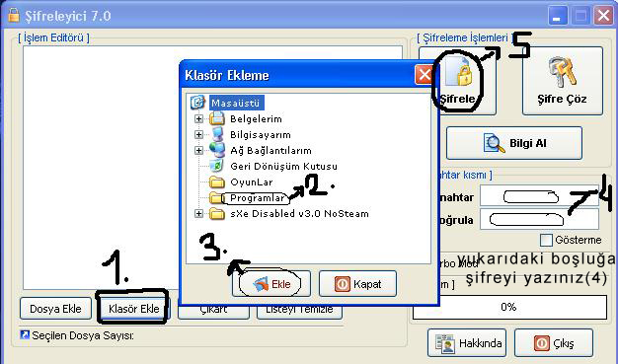Select the Geri Dönüşüm Kutusu recycle icon
This screenshot has height=364, width=618.
[x=216, y=166]
